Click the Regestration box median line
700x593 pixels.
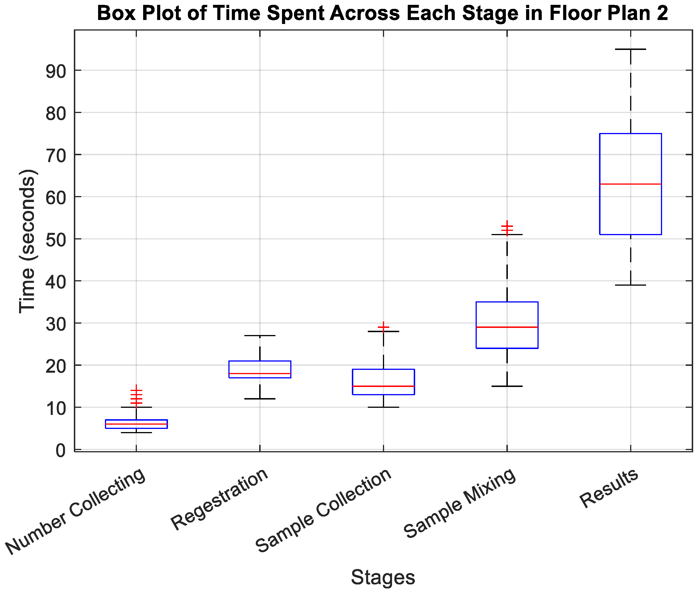[260, 374]
